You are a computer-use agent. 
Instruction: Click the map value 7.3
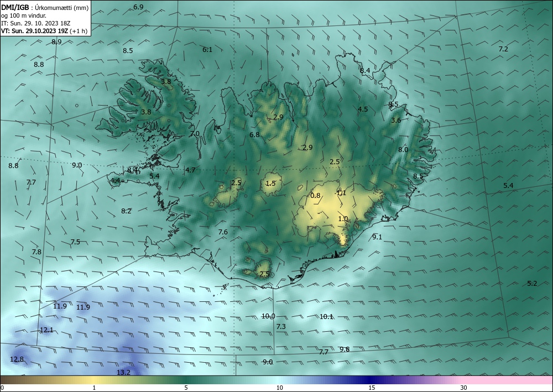click(281, 327)
